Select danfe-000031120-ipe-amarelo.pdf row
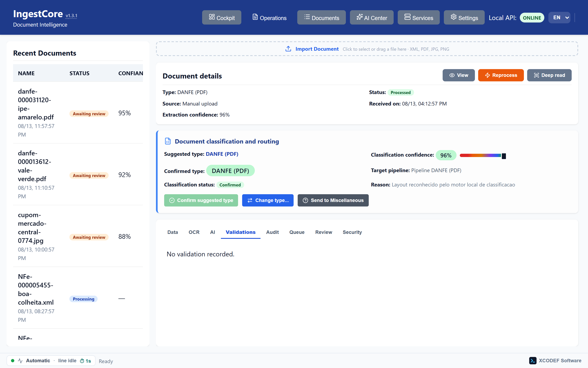Screen dimensions: 588x368 [78, 113]
